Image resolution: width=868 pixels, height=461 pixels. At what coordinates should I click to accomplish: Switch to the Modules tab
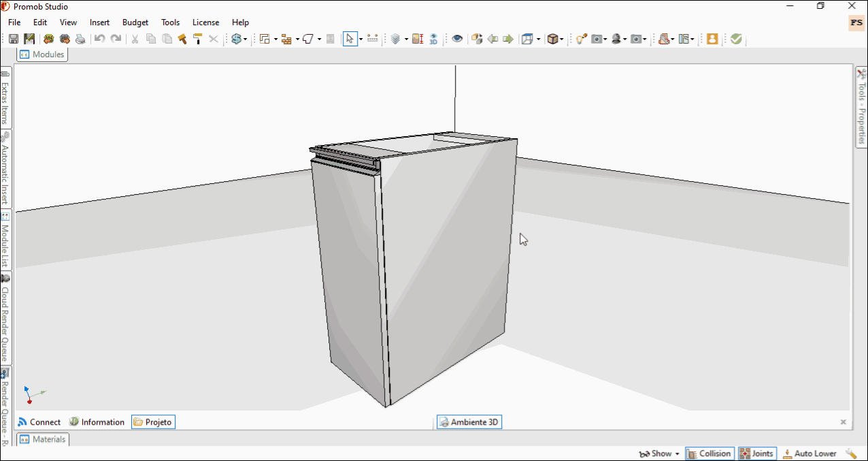[x=42, y=54]
